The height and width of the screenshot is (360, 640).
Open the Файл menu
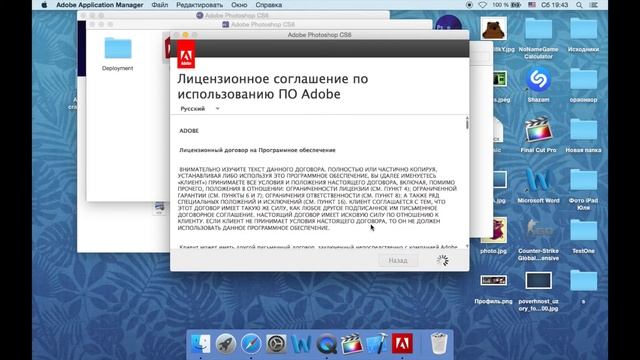[x=160, y=5]
